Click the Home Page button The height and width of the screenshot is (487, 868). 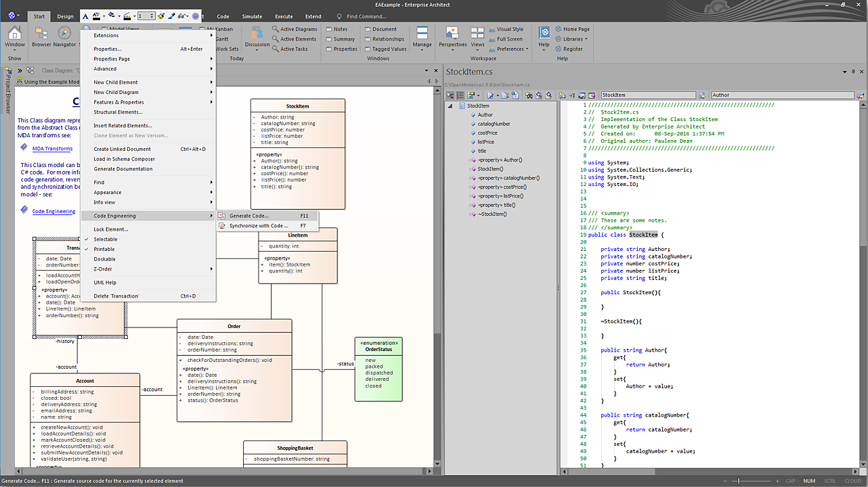572,29
